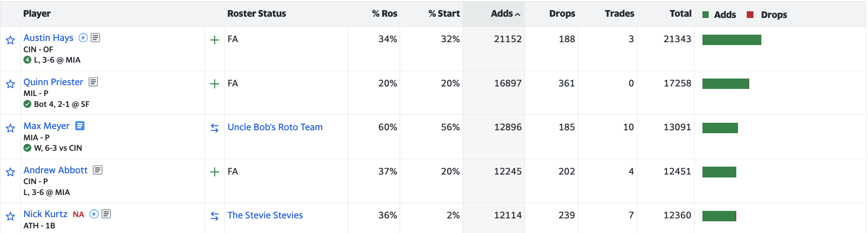Viewport: 868px width, 233px height.
Task: Sort by Trades column header
Action: [619, 14]
